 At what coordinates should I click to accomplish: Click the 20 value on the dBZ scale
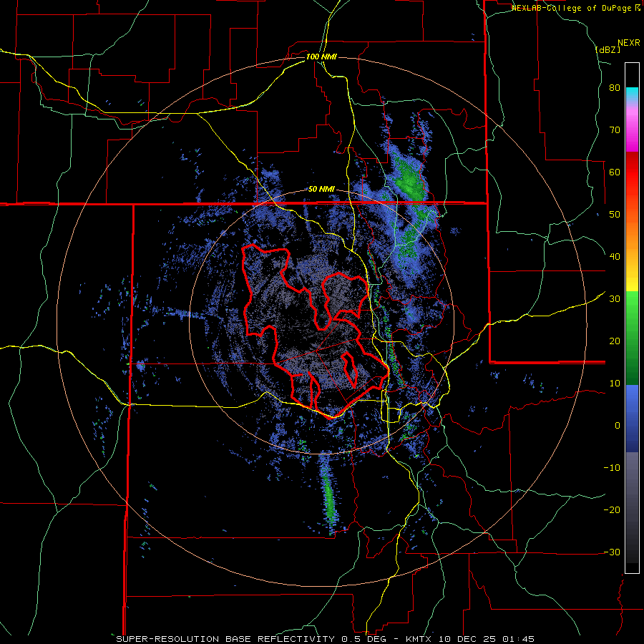[615, 341]
